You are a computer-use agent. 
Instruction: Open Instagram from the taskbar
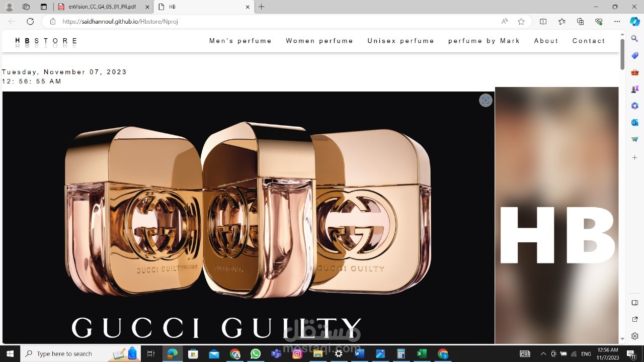click(x=297, y=354)
